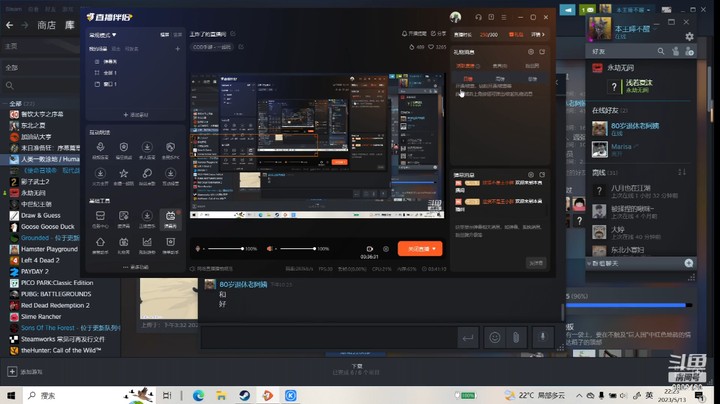Open the chart statistics tool icon
720x404 pixels.
coord(147,242)
